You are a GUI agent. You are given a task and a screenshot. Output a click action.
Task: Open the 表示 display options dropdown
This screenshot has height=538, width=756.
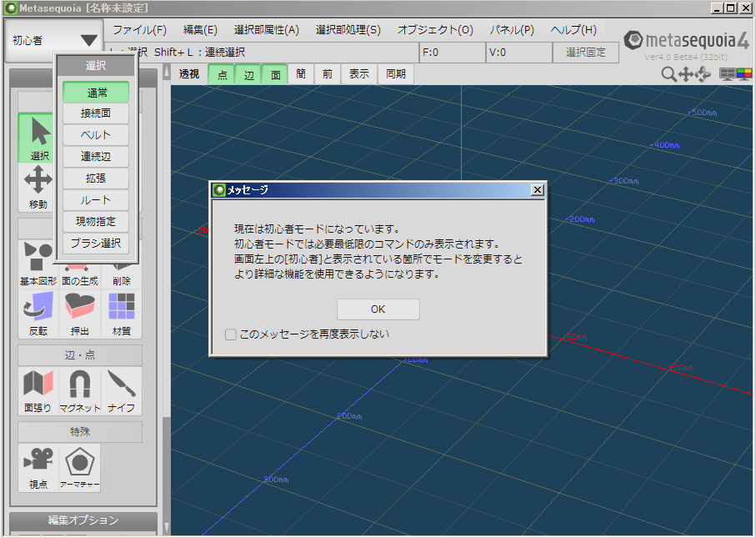tap(359, 74)
